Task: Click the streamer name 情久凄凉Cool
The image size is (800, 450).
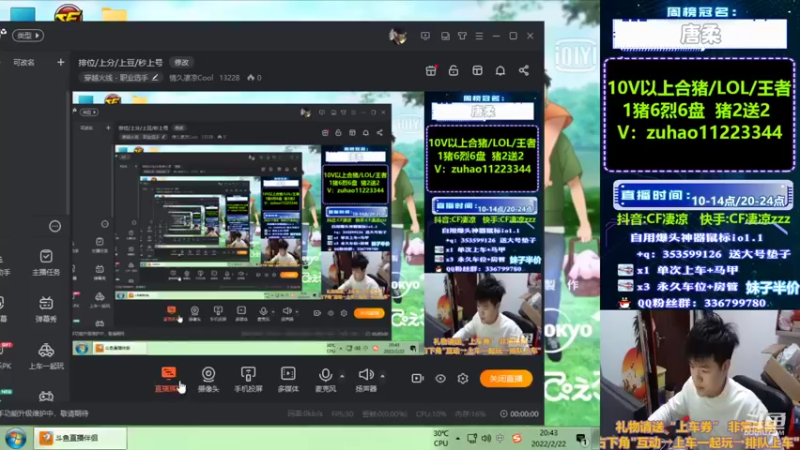Action: click(191, 78)
